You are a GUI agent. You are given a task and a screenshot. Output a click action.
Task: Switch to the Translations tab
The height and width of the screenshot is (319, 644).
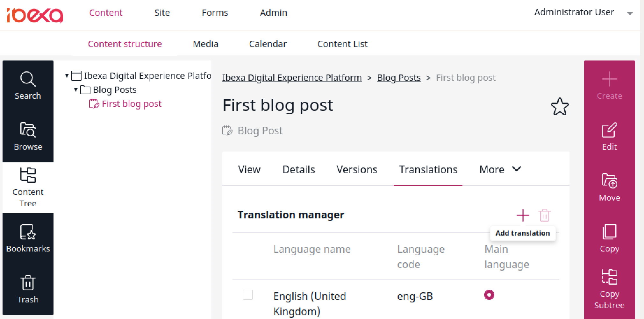point(428,169)
